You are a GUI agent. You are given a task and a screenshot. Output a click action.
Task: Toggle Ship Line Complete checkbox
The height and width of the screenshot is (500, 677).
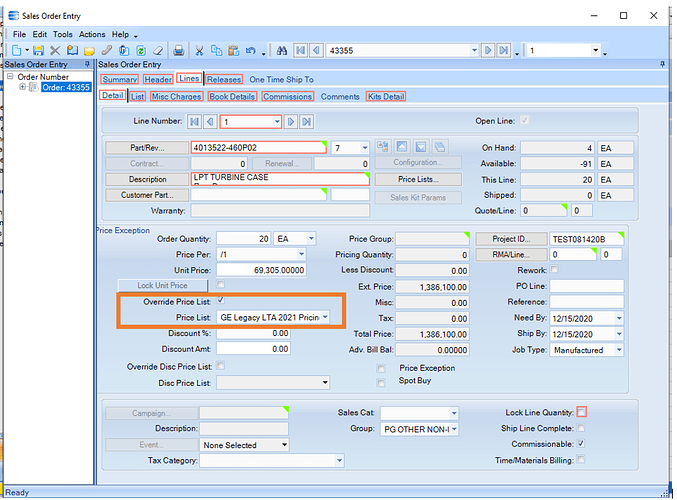(x=581, y=428)
